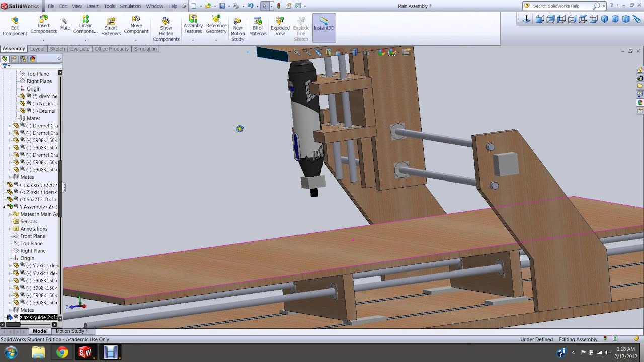Switch to the Layout tab
The image size is (644, 362).
pos(37,49)
